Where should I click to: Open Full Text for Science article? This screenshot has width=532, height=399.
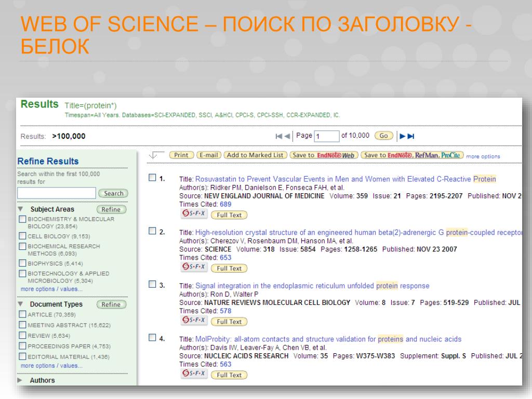pos(229,269)
